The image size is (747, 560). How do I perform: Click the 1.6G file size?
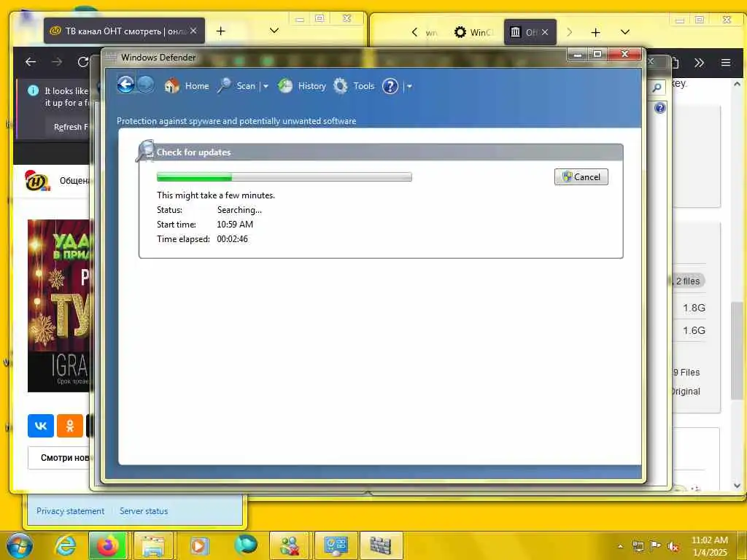pos(694,330)
